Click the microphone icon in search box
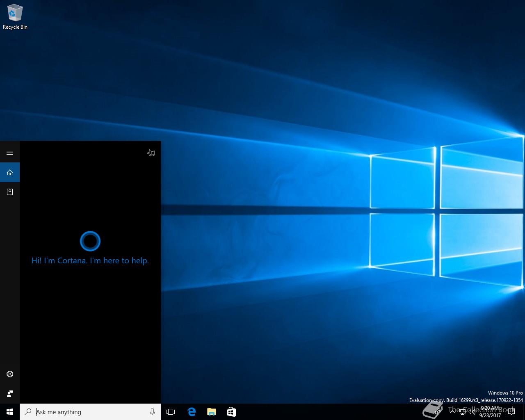The height and width of the screenshot is (420, 525). tap(152, 412)
